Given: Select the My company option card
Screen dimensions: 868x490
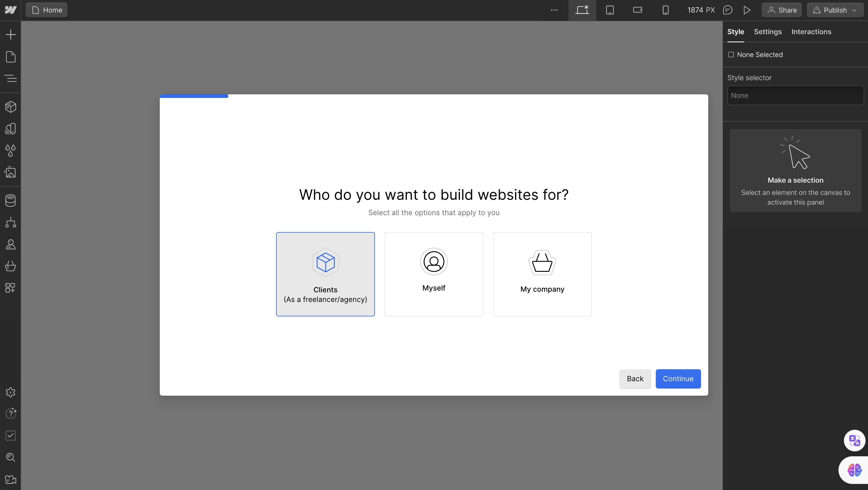Looking at the screenshot, I should click(x=542, y=274).
